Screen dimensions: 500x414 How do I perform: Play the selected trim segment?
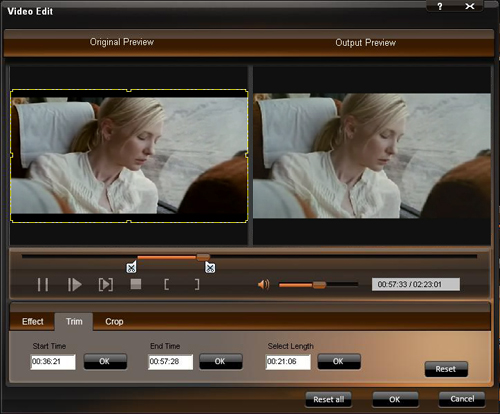pyautogui.click(x=106, y=285)
